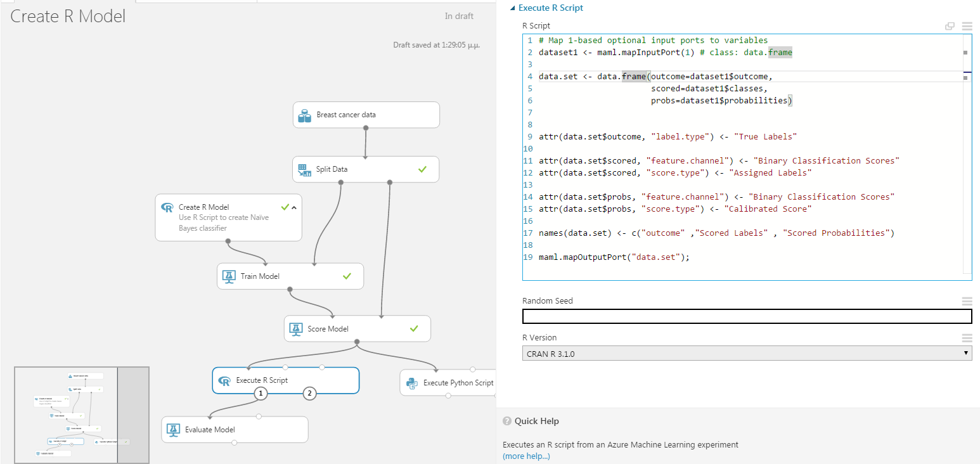Click code line 2 with maml.mapInputPort(1)
The height and width of the screenshot is (464, 980).
pos(666,52)
